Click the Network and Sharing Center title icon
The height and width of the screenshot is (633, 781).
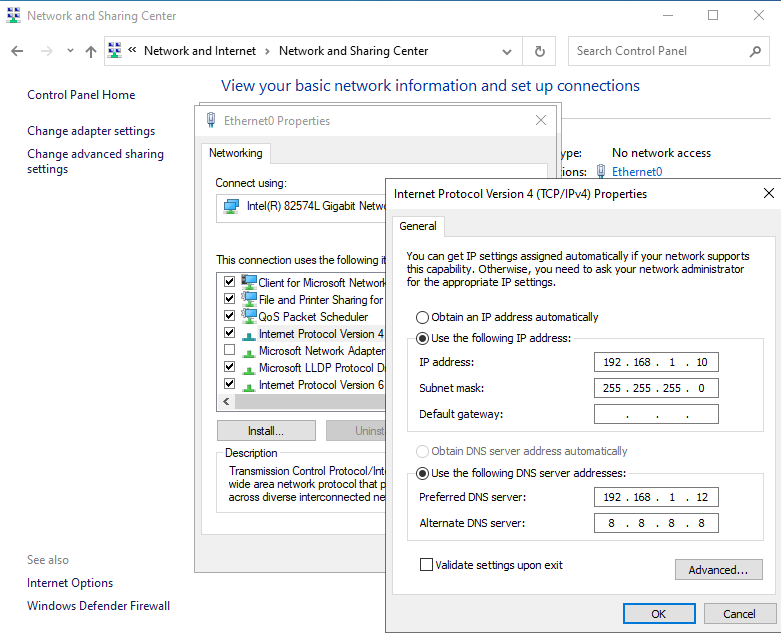(x=13, y=15)
